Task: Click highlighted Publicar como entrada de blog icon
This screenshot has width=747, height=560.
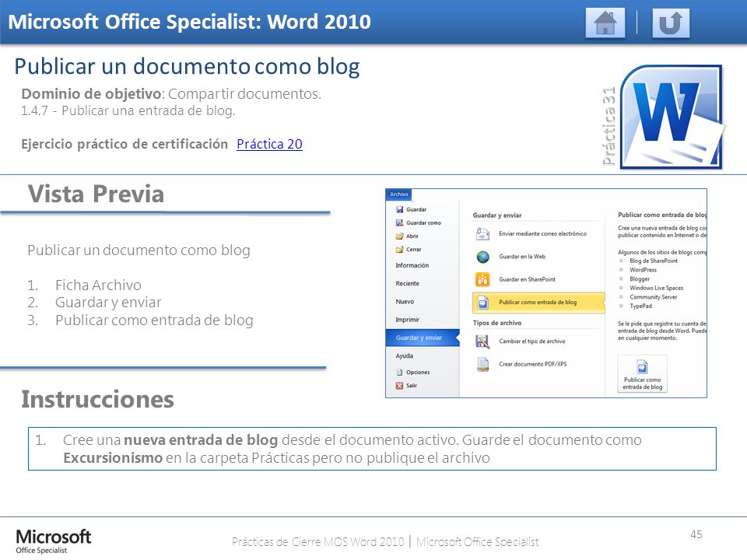Action: pyautogui.click(x=482, y=303)
